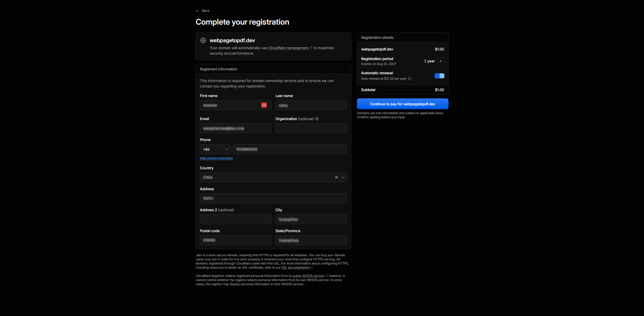Click the red password manager icon in First name
Image resolution: width=644 pixels, height=316 pixels.
click(x=264, y=105)
